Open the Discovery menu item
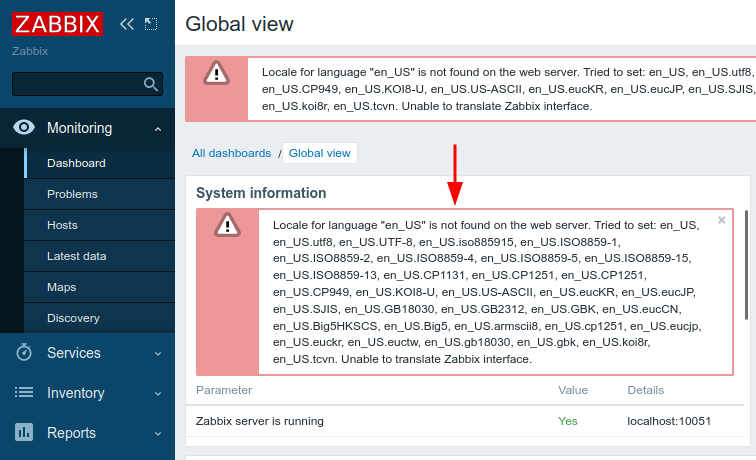This screenshot has width=756, height=460. 99,318
